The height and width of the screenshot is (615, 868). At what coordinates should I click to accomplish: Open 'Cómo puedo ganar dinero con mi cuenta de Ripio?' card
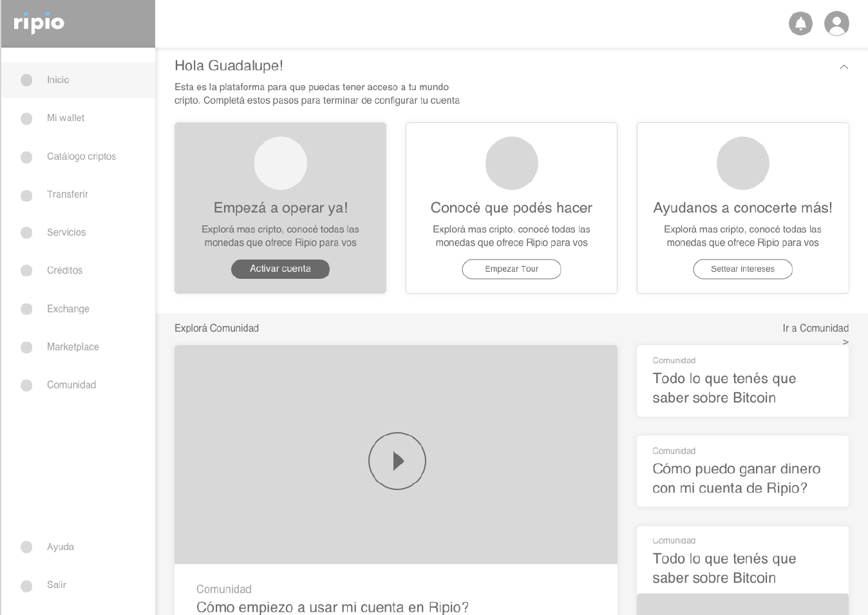[742, 471]
